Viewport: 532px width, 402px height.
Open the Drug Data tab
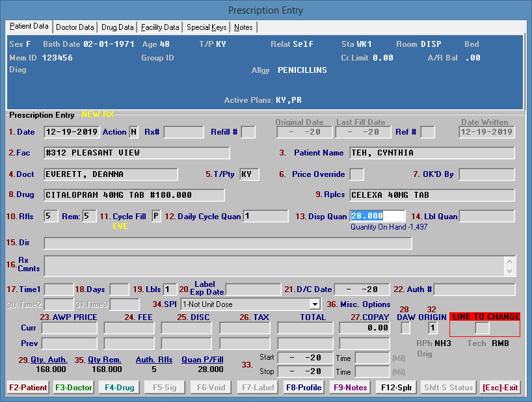(x=118, y=27)
